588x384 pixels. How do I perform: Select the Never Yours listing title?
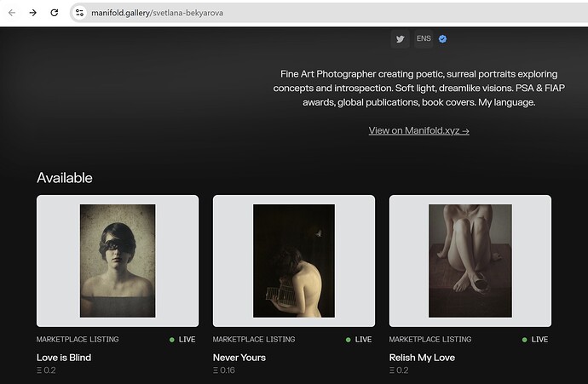[x=239, y=358]
